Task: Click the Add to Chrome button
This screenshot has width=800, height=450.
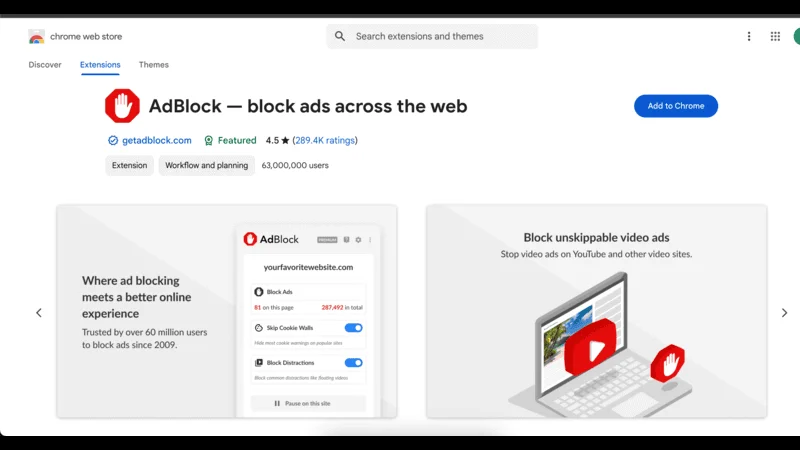Action: pyautogui.click(x=675, y=106)
